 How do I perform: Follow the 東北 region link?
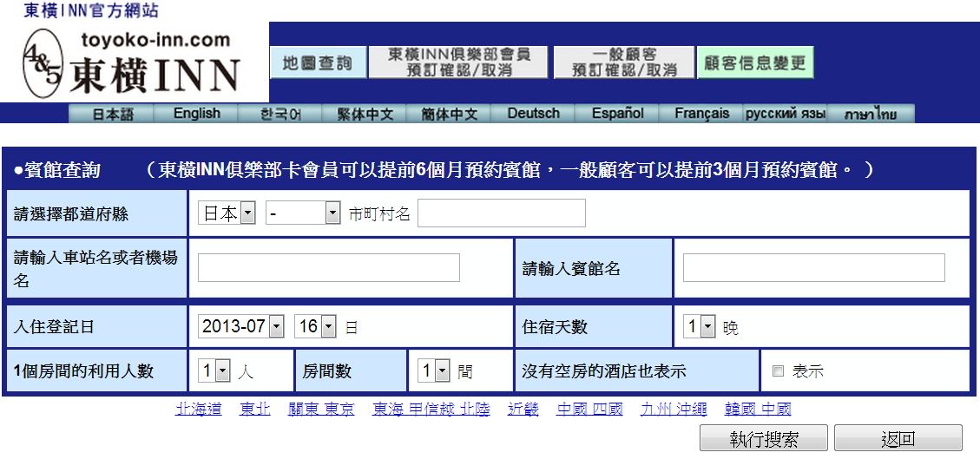click(255, 409)
